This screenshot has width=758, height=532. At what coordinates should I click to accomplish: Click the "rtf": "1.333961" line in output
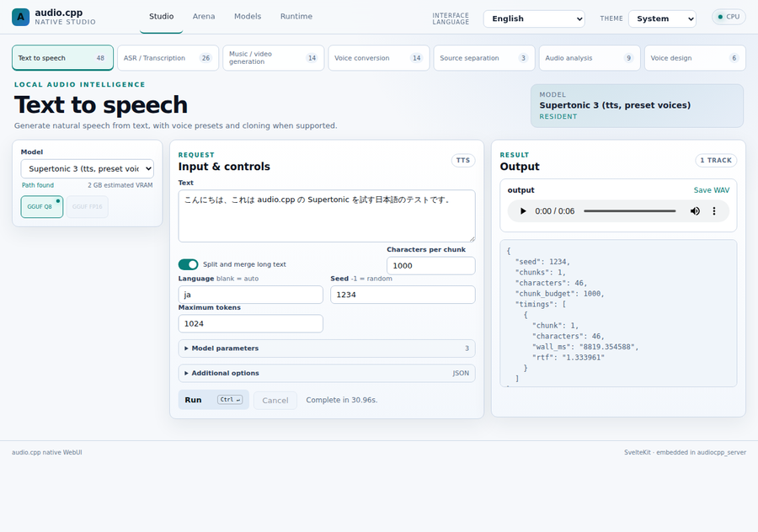(568, 358)
